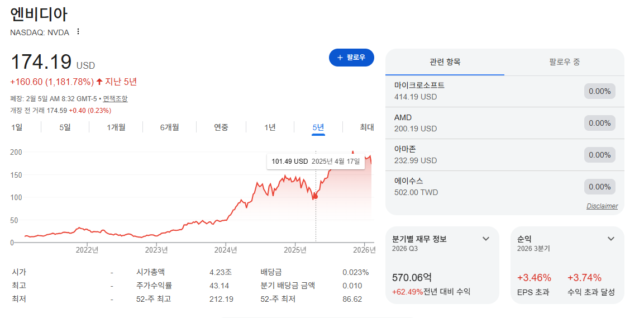Select the 최대 max range tab
This screenshot has height=318, width=644.
click(367, 127)
